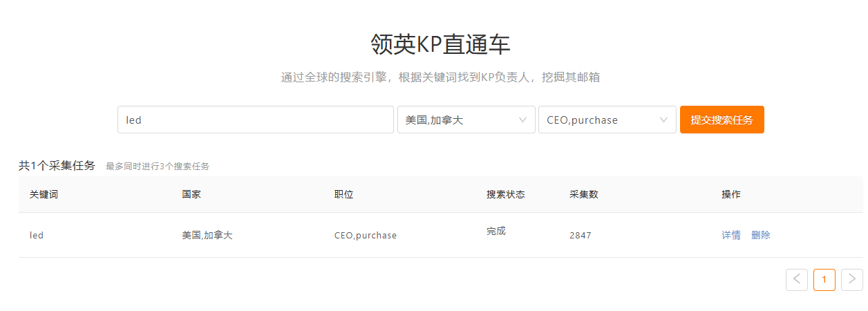Go to previous page arrow

797,279
